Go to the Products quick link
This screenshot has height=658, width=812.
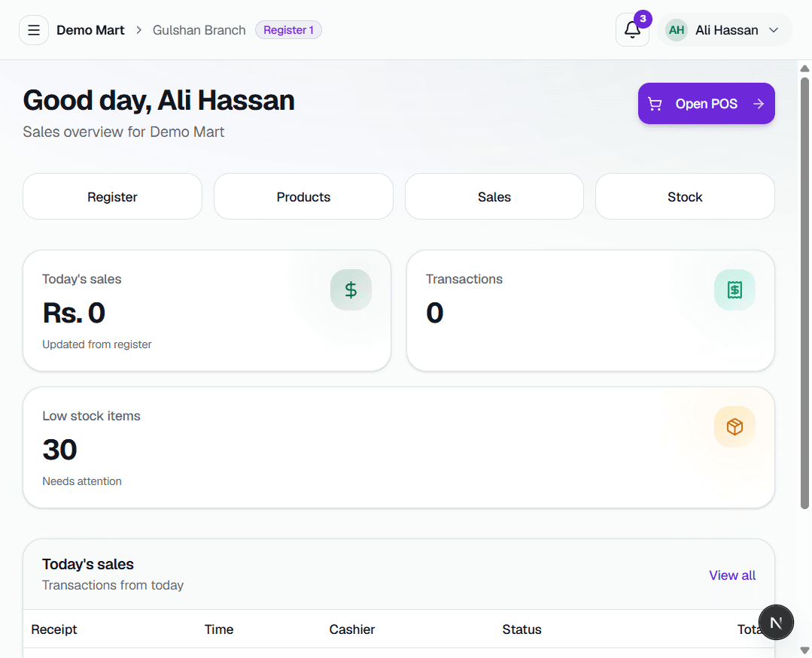(303, 196)
